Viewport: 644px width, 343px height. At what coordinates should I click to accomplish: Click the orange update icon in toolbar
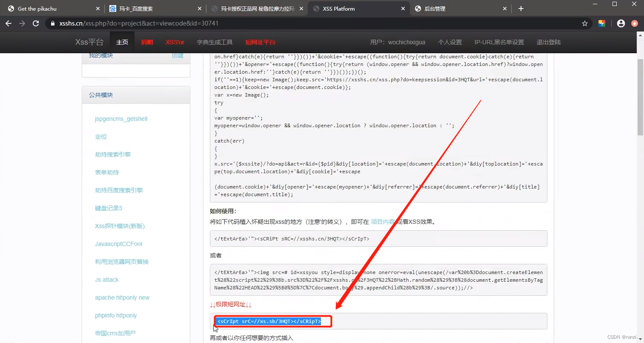635,23
